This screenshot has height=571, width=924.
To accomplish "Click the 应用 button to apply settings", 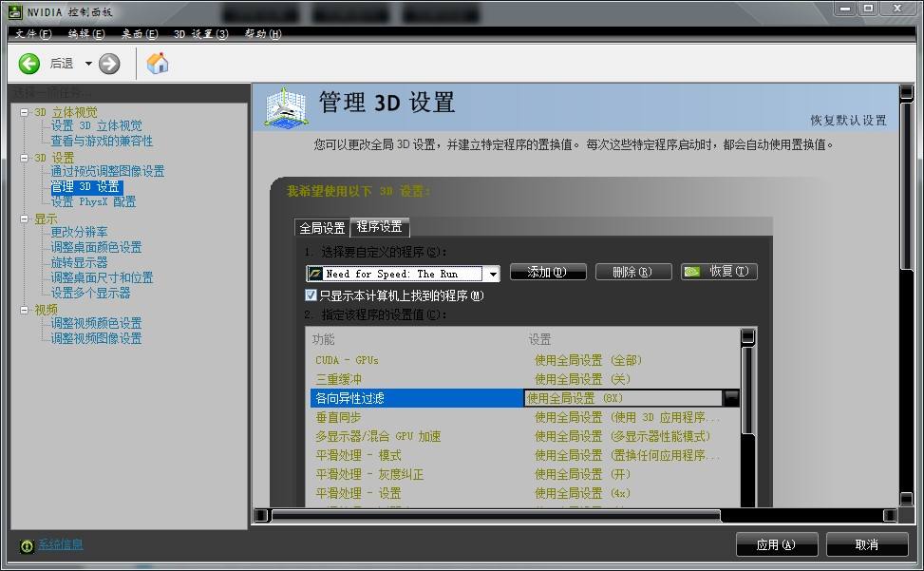I will point(776,544).
